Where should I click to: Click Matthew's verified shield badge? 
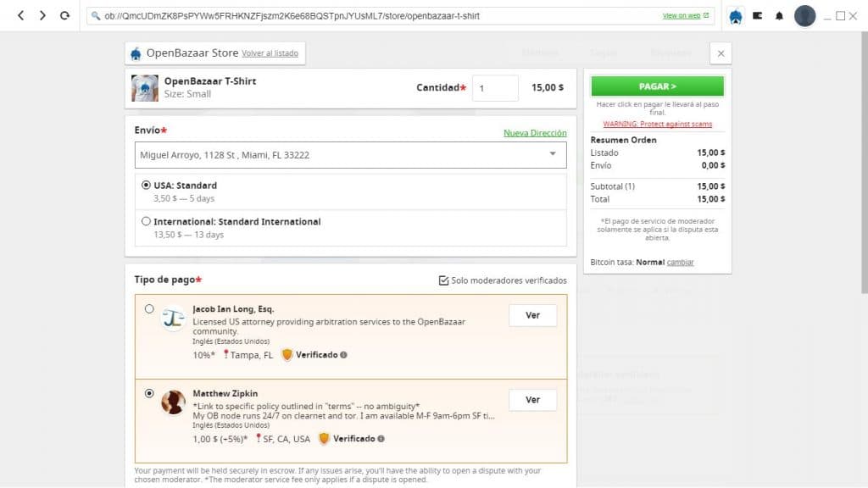(324, 439)
